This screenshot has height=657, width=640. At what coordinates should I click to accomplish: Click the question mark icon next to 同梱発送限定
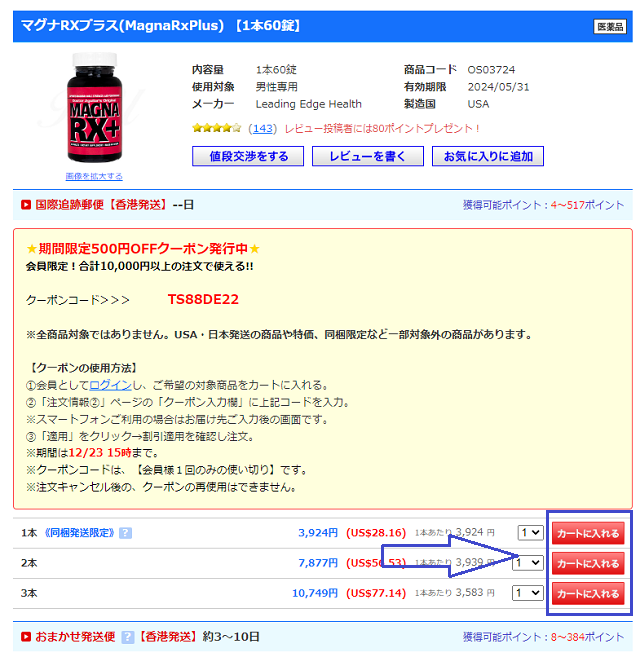pos(125,533)
